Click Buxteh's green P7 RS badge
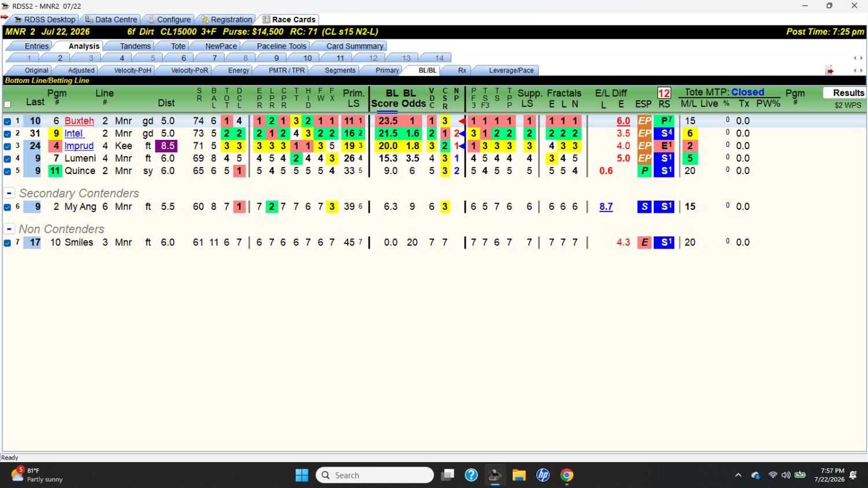Viewport: 868px width, 488px height. (664, 121)
